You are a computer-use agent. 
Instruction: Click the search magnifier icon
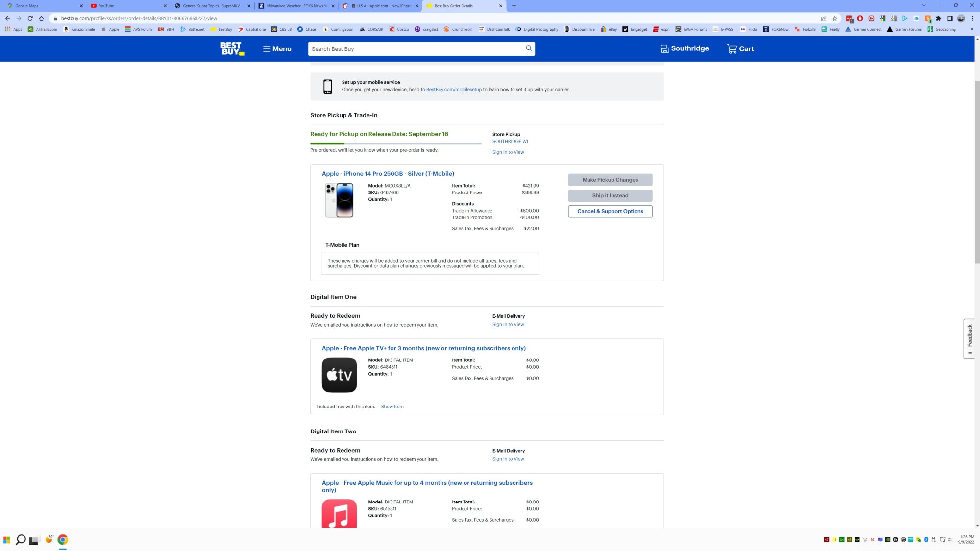point(529,48)
